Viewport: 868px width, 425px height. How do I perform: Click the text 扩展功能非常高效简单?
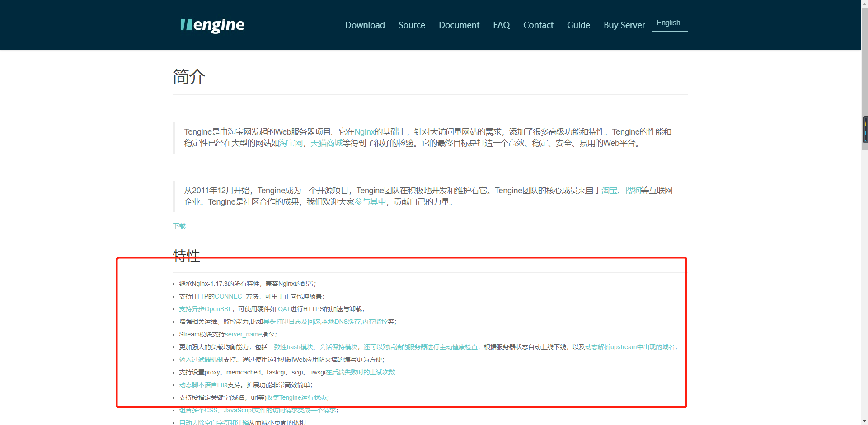tap(278, 385)
